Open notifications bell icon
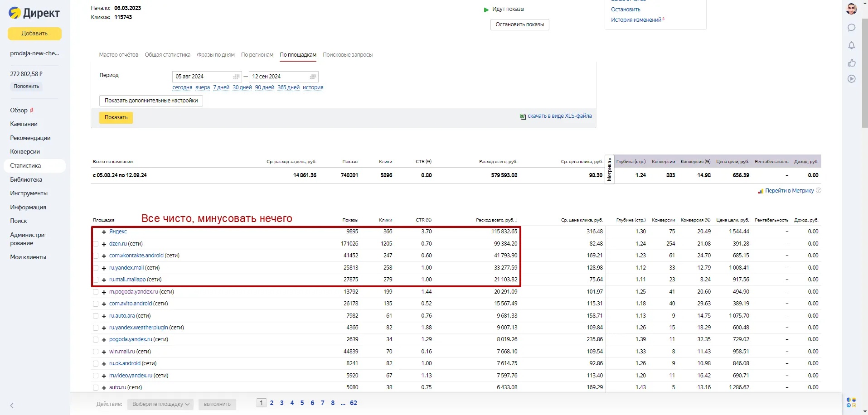This screenshot has width=868, height=415. coord(852,45)
